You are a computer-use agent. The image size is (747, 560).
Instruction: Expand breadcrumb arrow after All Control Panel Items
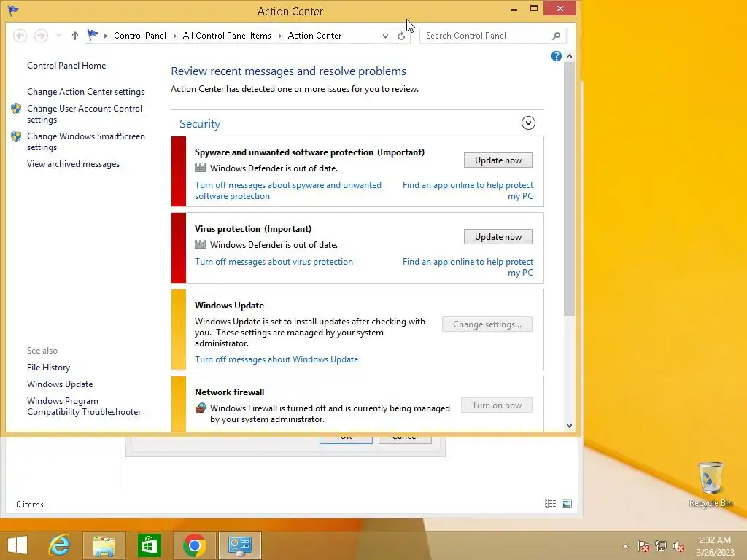click(279, 36)
